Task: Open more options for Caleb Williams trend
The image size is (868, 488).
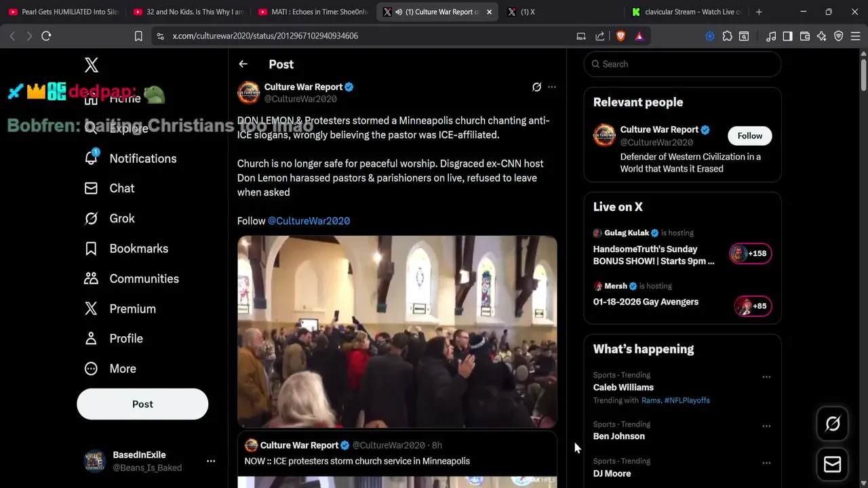Action: pos(766,377)
